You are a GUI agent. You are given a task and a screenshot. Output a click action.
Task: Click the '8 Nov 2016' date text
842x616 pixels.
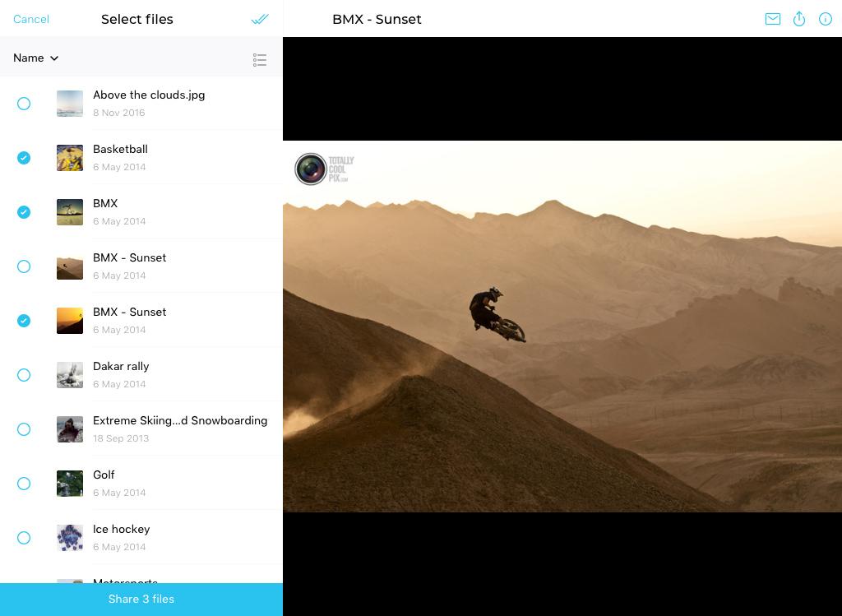118,113
